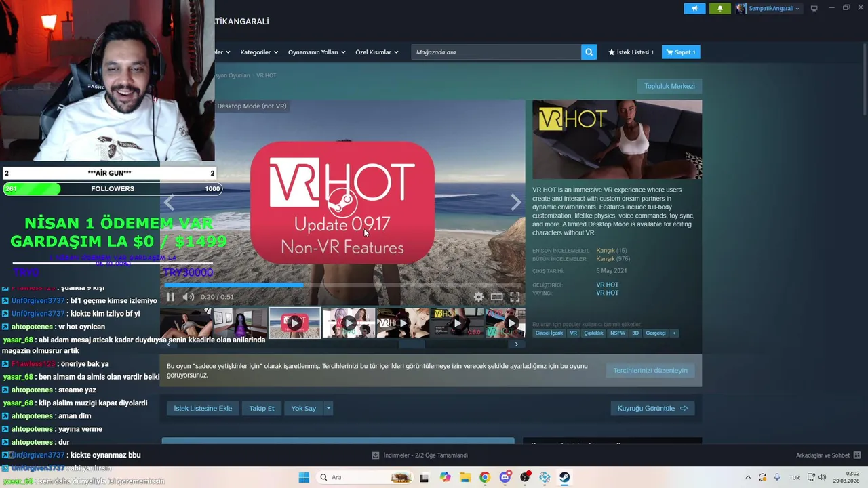The height and width of the screenshot is (488, 868).
Task: Open Discord from taskbar
Action: 505,477
